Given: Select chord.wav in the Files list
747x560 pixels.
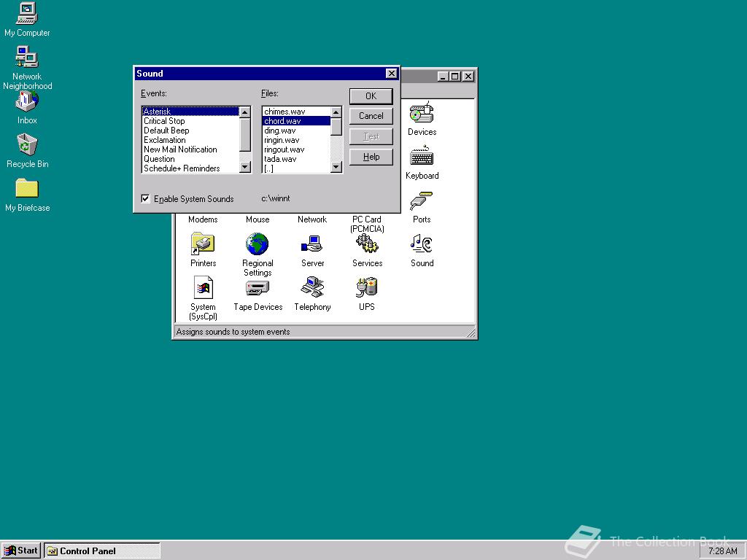Looking at the screenshot, I should 296,121.
